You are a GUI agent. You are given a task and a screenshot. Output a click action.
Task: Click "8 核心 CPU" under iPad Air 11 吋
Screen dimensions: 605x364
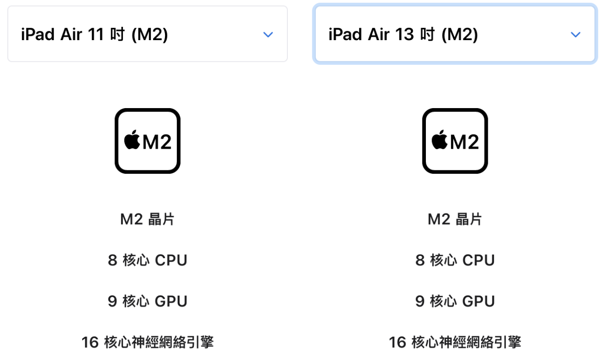click(x=147, y=260)
